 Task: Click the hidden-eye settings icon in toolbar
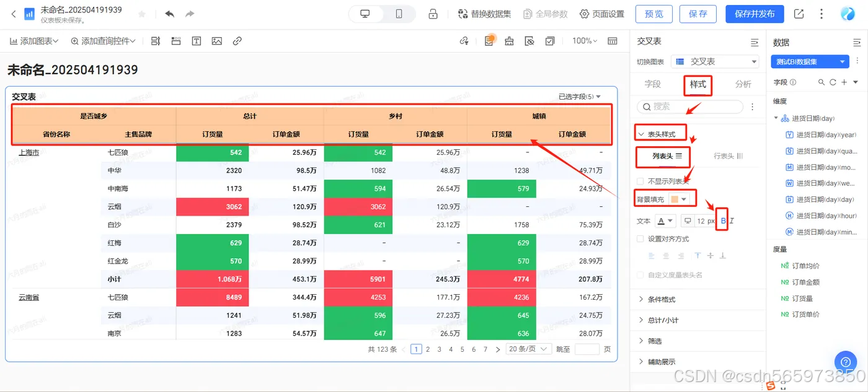[x=529, y=41]
